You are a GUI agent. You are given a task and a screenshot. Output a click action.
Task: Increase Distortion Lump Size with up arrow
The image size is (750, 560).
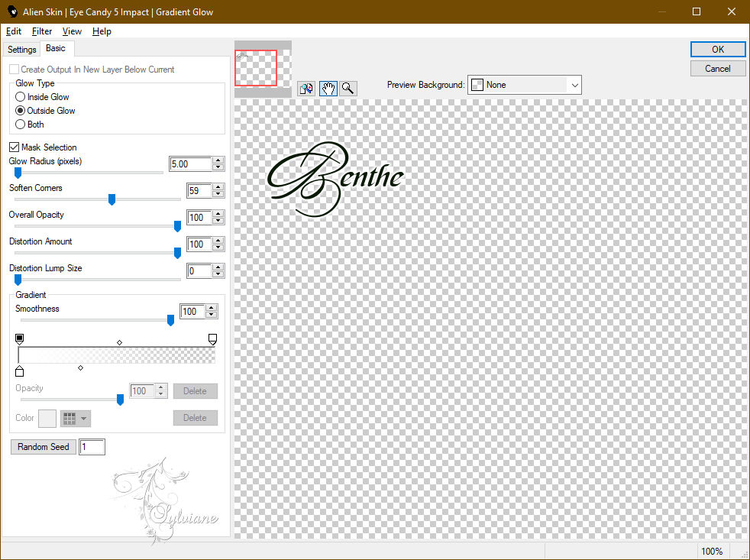pos(218,267)
